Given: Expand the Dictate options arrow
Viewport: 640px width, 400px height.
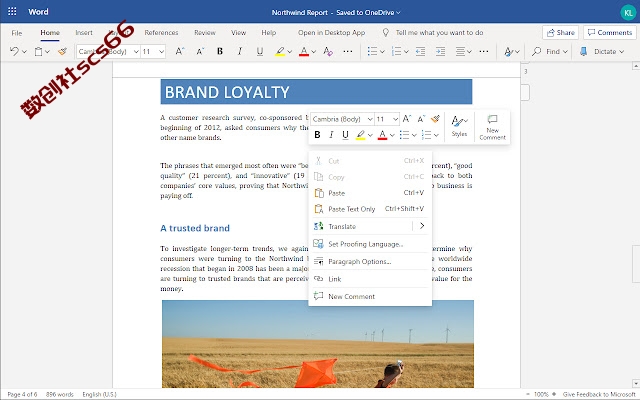Looking at the screenshot, I should pyautogui.click(x=621, y=52).
